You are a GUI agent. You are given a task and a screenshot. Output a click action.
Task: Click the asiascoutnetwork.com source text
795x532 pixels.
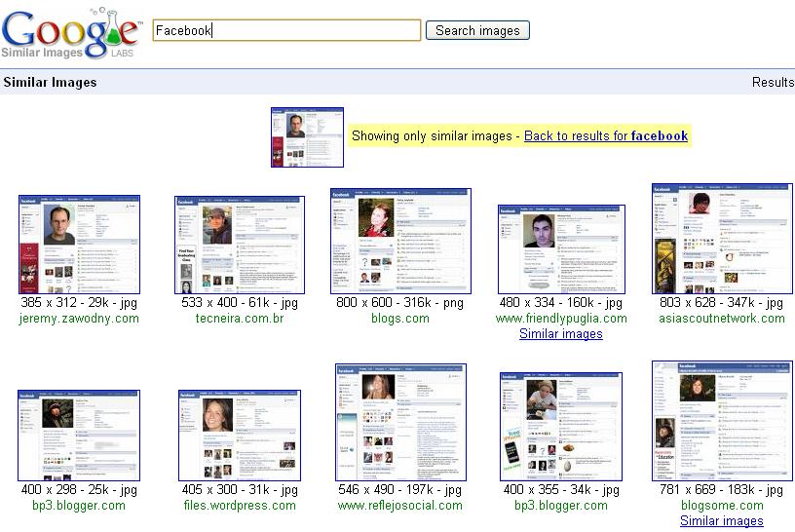pyautogui.click(x=722, y=319)
